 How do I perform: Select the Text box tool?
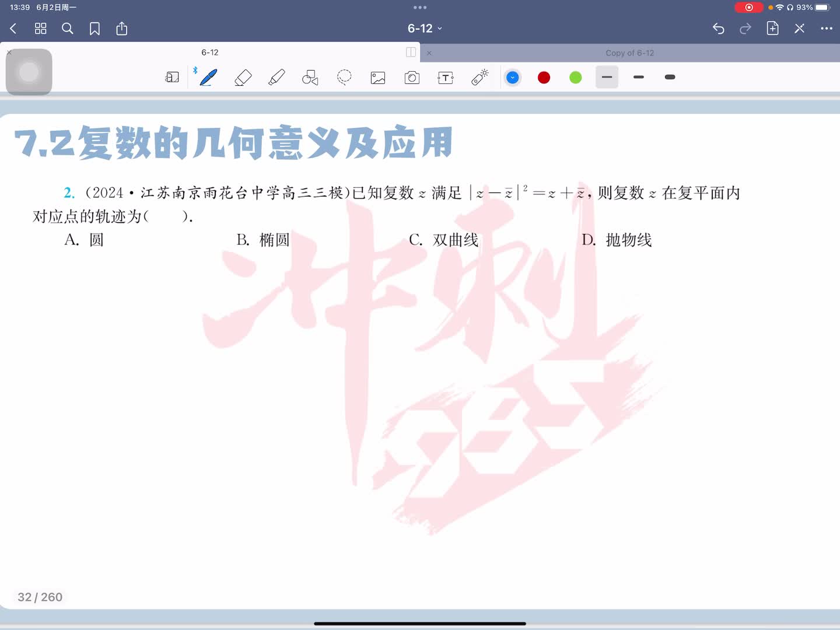click(446, 78)
